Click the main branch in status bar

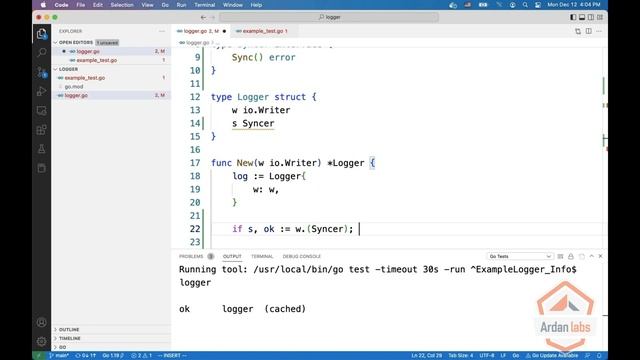point(59,356)
